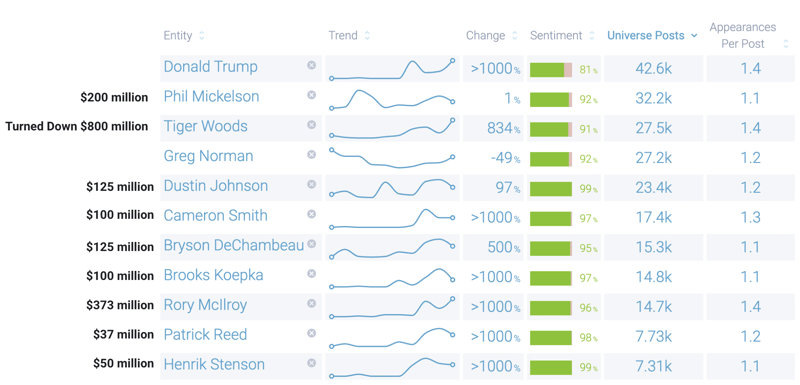Remove Dustin Johnson entity with x icon
Screen dimensions: 800x385
click(311, 184)
